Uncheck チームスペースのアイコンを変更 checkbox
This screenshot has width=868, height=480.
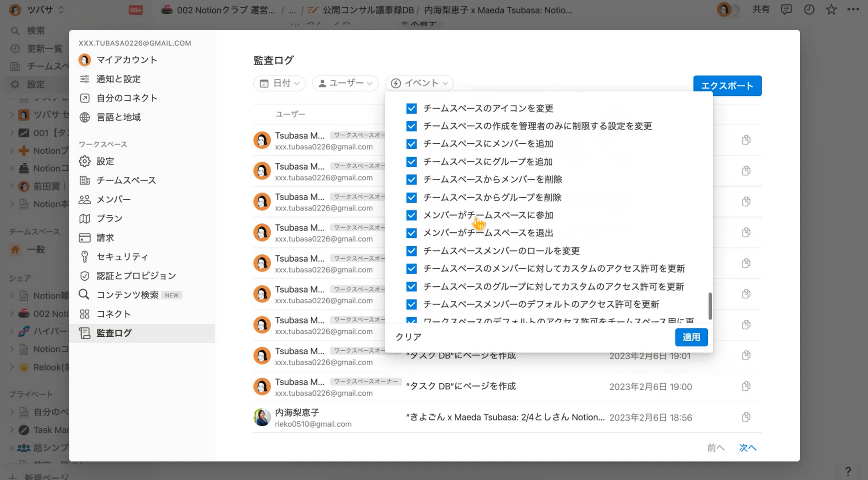tap(411, 108)
